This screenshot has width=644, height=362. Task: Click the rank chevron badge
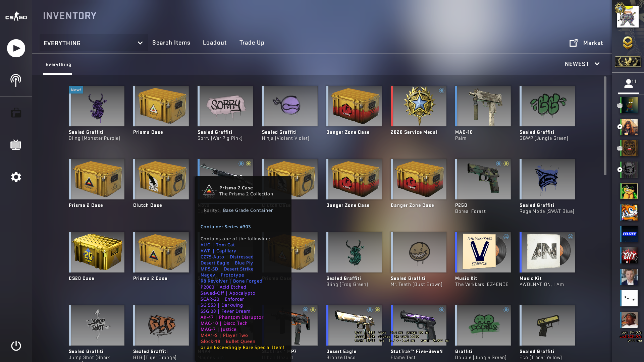point(628,43)
